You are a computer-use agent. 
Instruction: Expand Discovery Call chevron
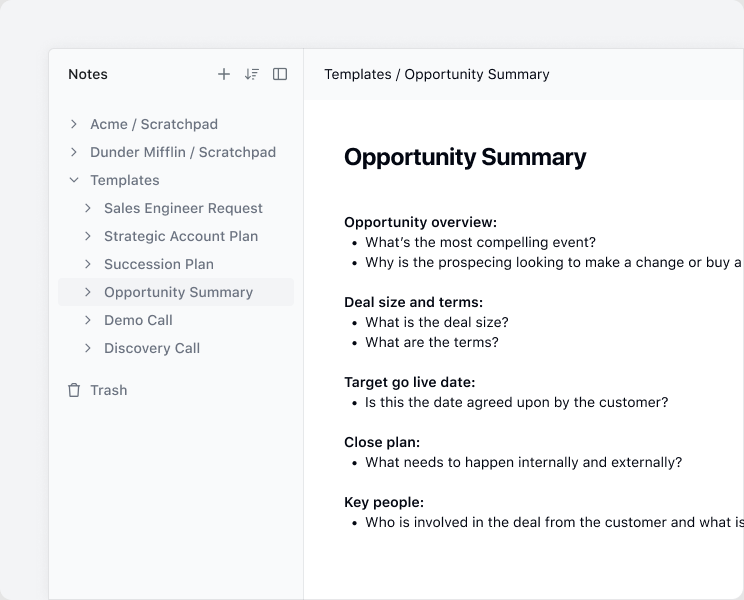coord(88,348)
